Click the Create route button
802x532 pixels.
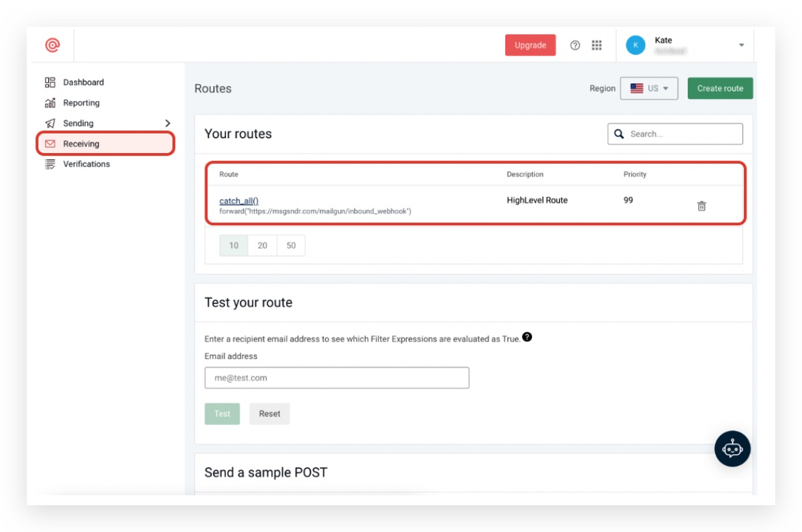click(720, 88)
